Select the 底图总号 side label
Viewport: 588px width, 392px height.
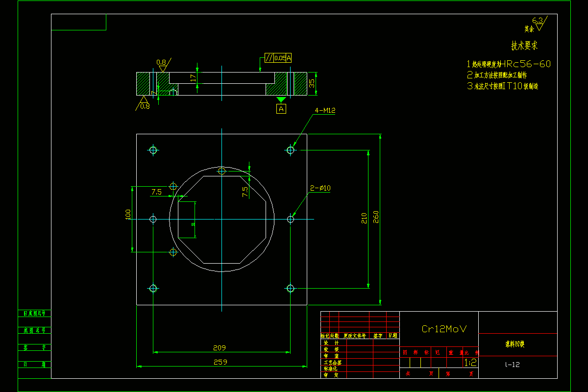click(34, 330)
